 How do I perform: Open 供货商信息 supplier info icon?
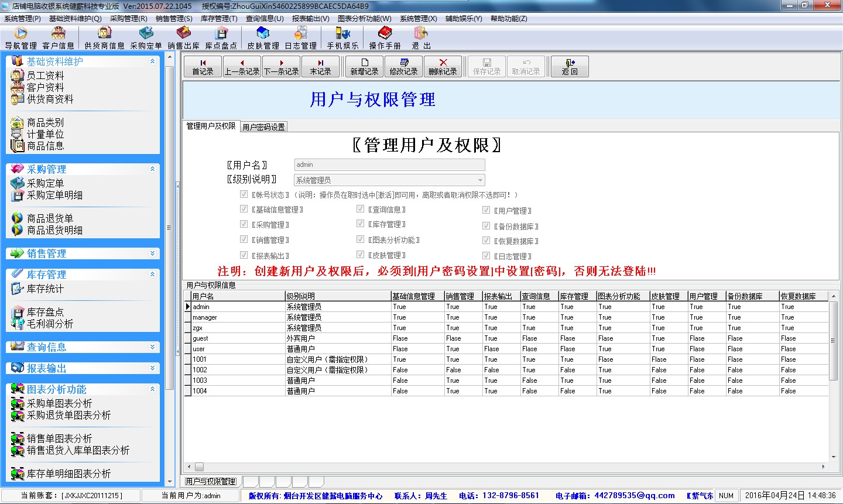click(104, 38)
